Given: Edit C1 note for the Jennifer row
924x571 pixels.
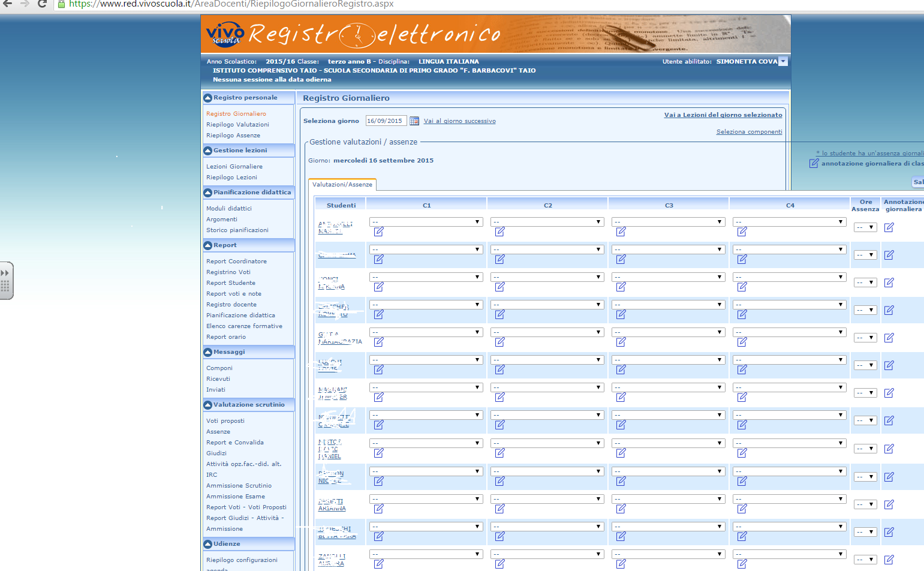Looking at the screenshot, I should (379, 397).
